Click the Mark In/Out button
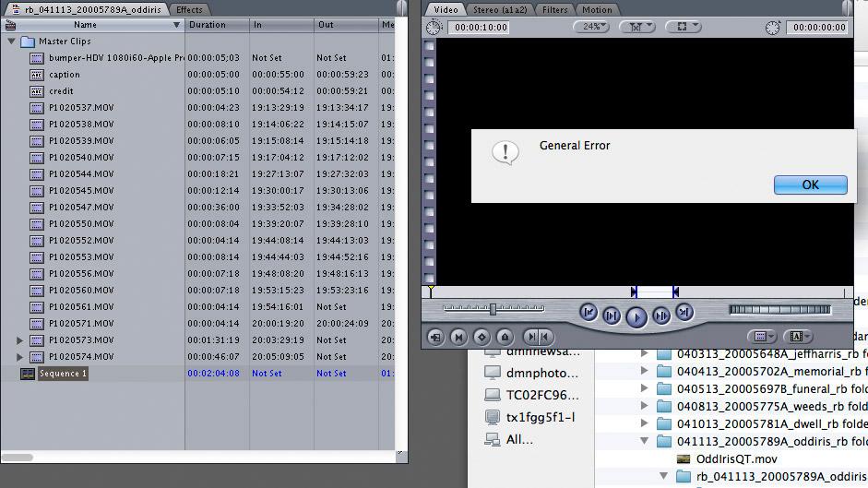 538,338
